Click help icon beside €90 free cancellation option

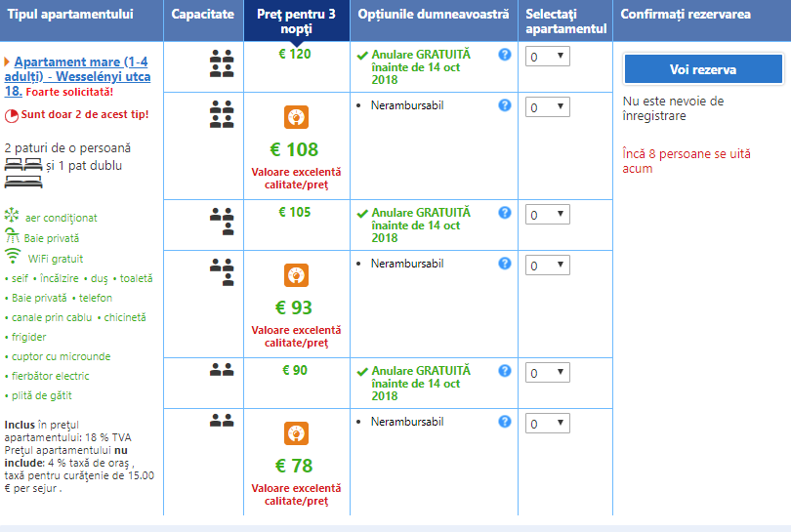pyautogui.click(x=505, y=371)
